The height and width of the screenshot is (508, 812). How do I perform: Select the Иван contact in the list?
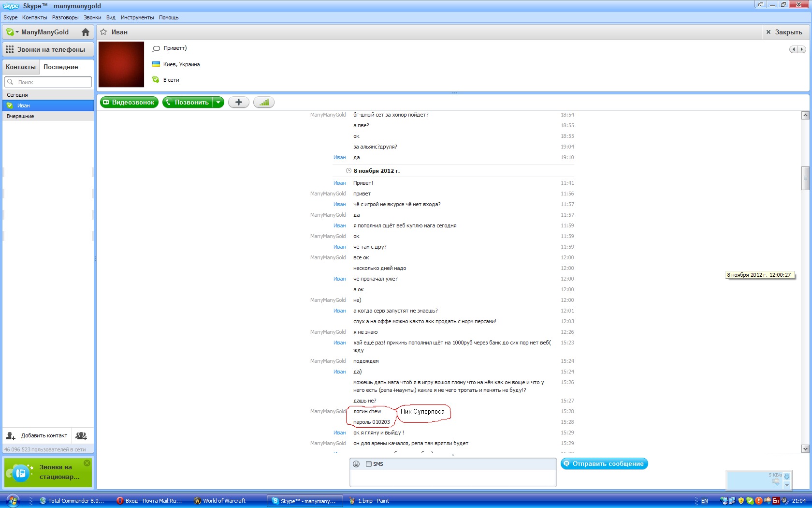coord(24,105)
